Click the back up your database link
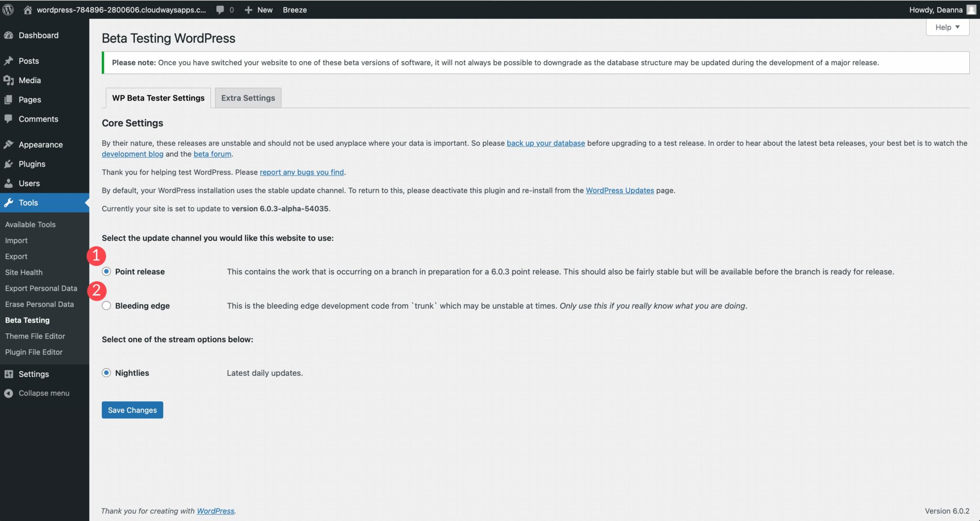Image resolution: width=980 pixels, height=521 pixels. (x=546, y=143)
